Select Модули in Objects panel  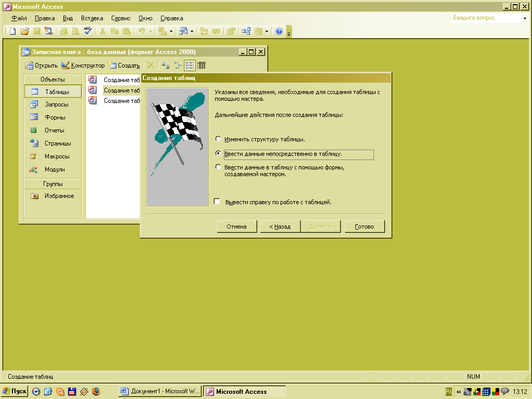tap(53, 169)
